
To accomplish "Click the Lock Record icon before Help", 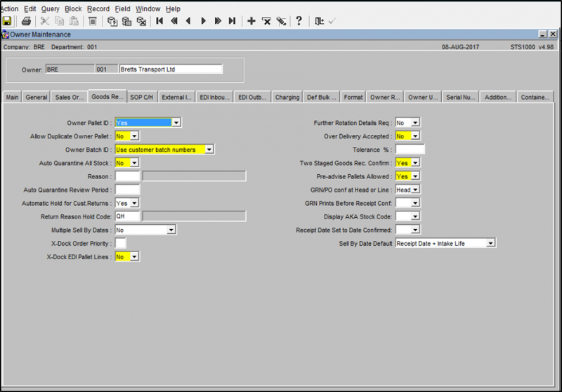I will click(x=282, y=21).
